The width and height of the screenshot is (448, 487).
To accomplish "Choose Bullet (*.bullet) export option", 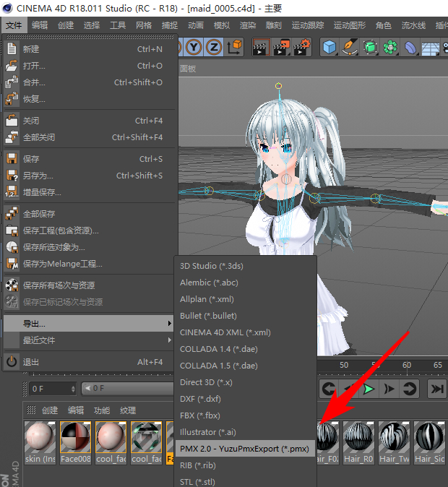I will tap(246, 316).
